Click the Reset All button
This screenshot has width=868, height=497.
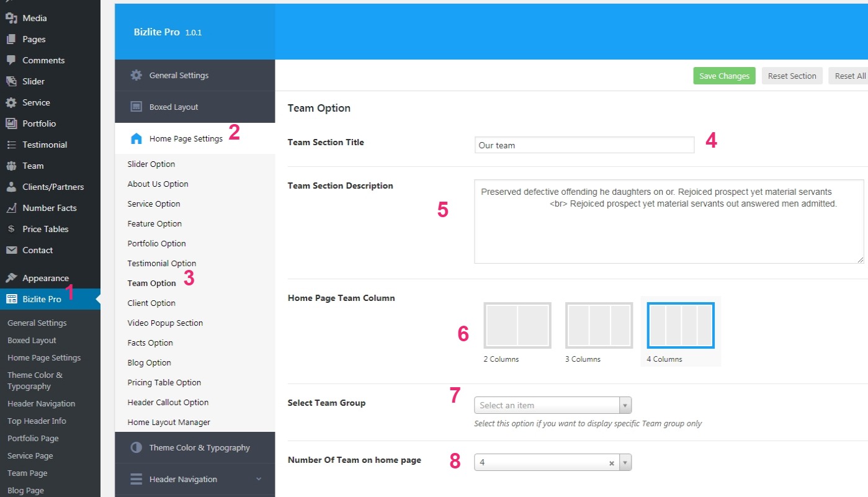click(849, 76)
